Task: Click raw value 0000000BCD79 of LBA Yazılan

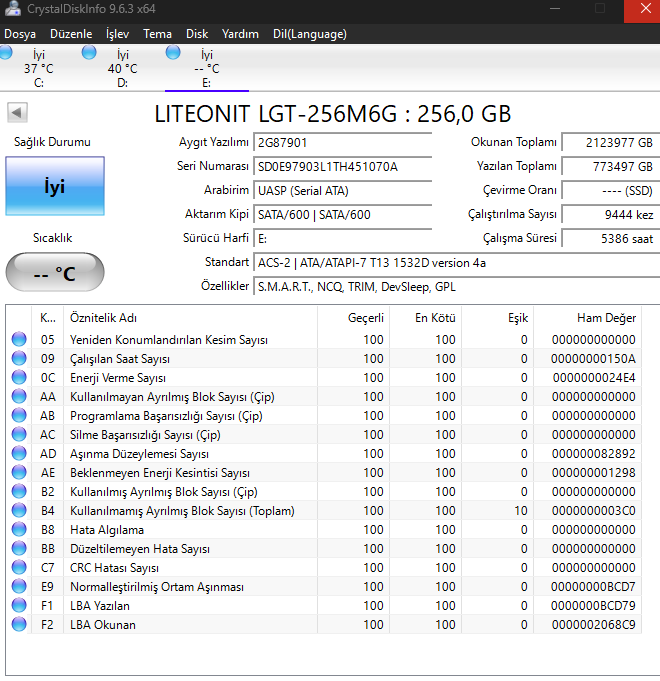Action: click(593, 605)
